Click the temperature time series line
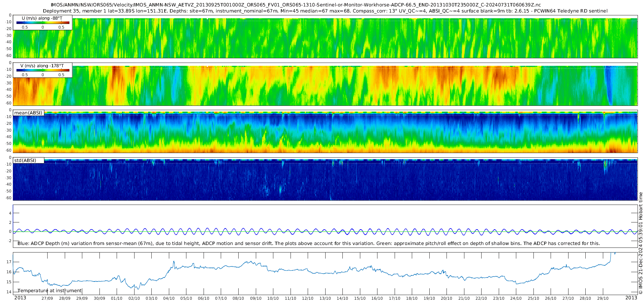Screen dimensions: 644x304 [325, 274]
